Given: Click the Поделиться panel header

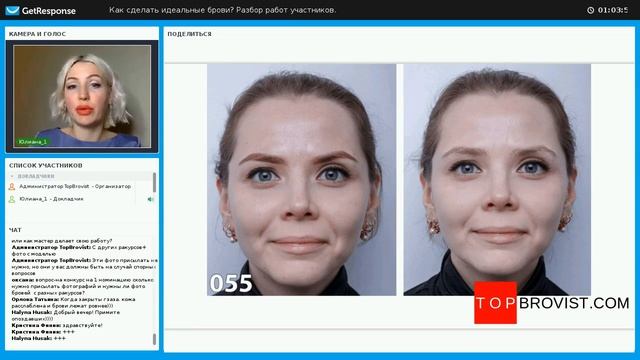Looking at the screenshot, I should (x=189, y=34).
